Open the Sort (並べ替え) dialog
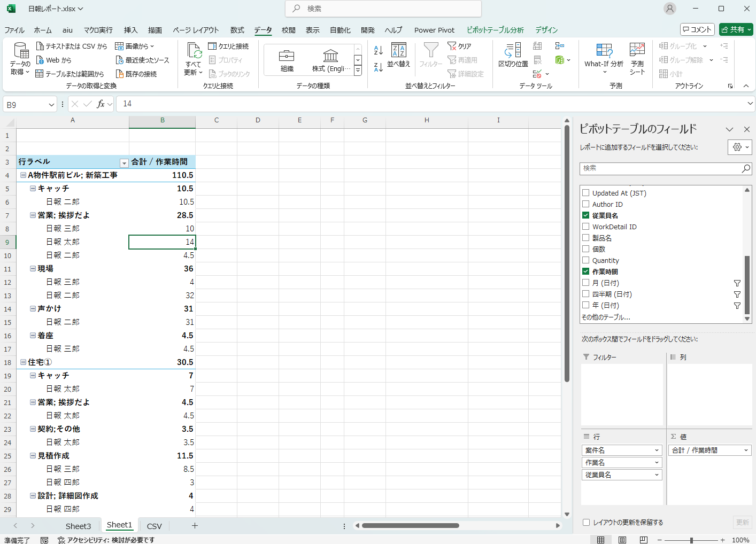The height and width of the screenshot is (544, 756). pyautogui.click(x=399, y=55)
